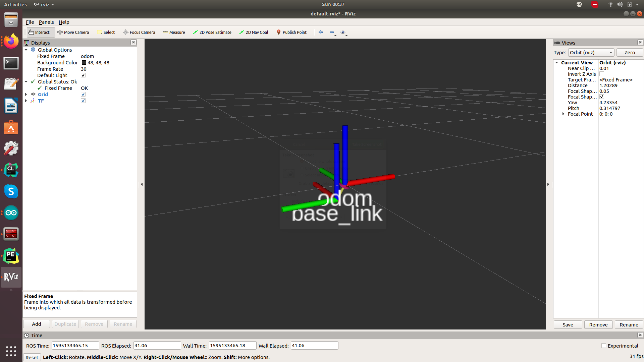Select the 2D Pose Estimate tool
644x362 pixels.
point(212,32)
